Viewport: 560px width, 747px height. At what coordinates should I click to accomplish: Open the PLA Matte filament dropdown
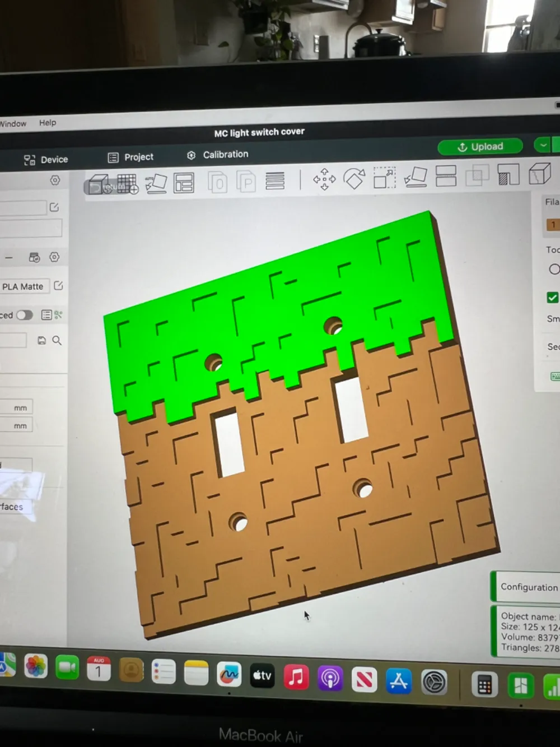pyautogui.click(x=24, y=286)
